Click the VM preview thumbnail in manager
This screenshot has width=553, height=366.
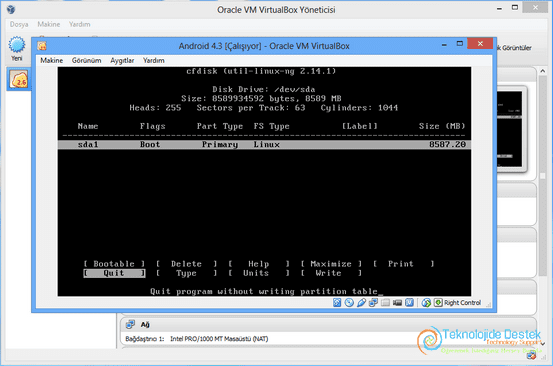coord(509,129)
